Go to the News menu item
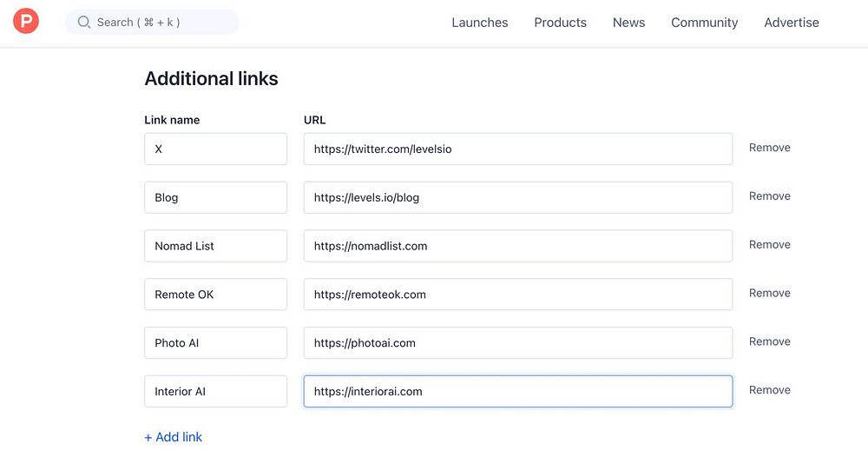The image size is (868, 457). pyautogui.click(x=628, y=23)
